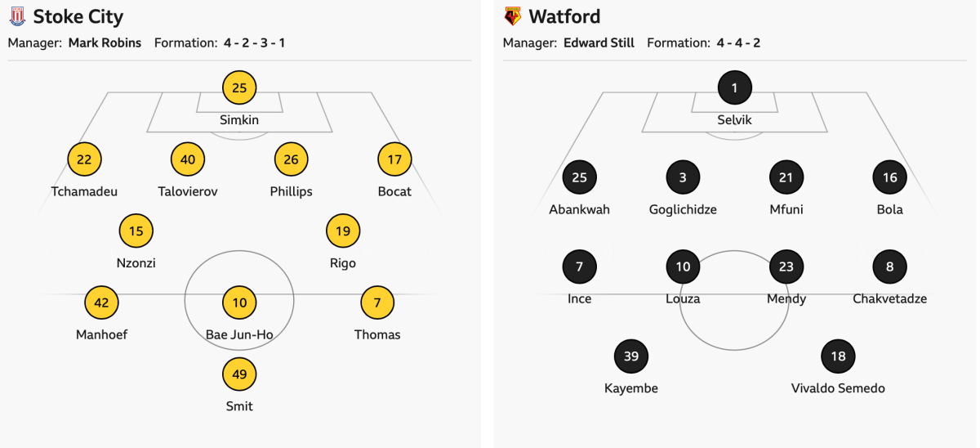980x448 pixels.
Task: Select Watford goalkeeper Selvik number 1 badge
Action: pos(734,87)
